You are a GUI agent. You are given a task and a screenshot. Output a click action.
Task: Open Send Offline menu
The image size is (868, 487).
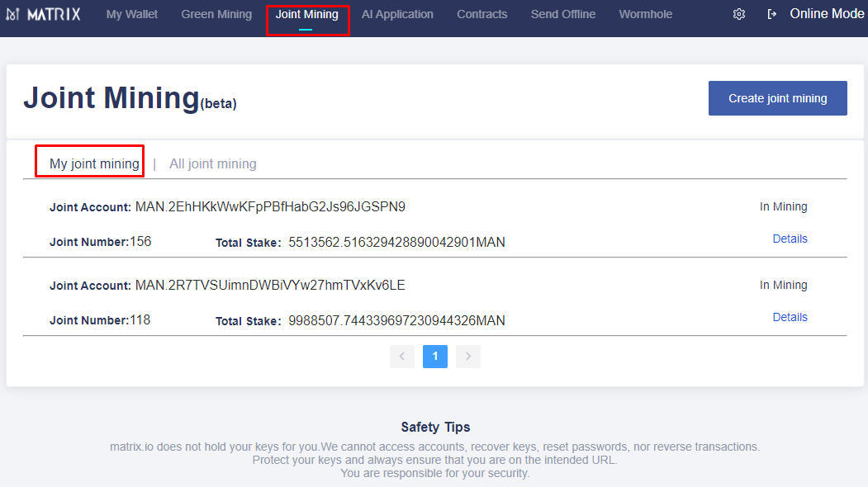[563, 14]
